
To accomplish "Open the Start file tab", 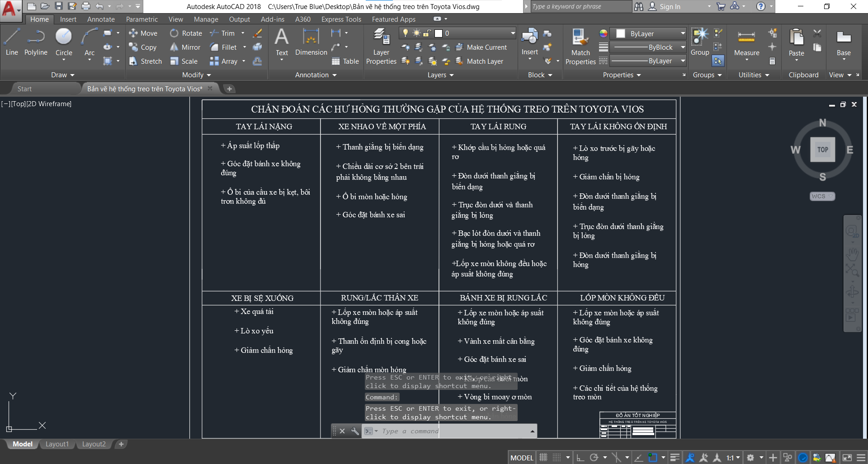I will (24, 89).
